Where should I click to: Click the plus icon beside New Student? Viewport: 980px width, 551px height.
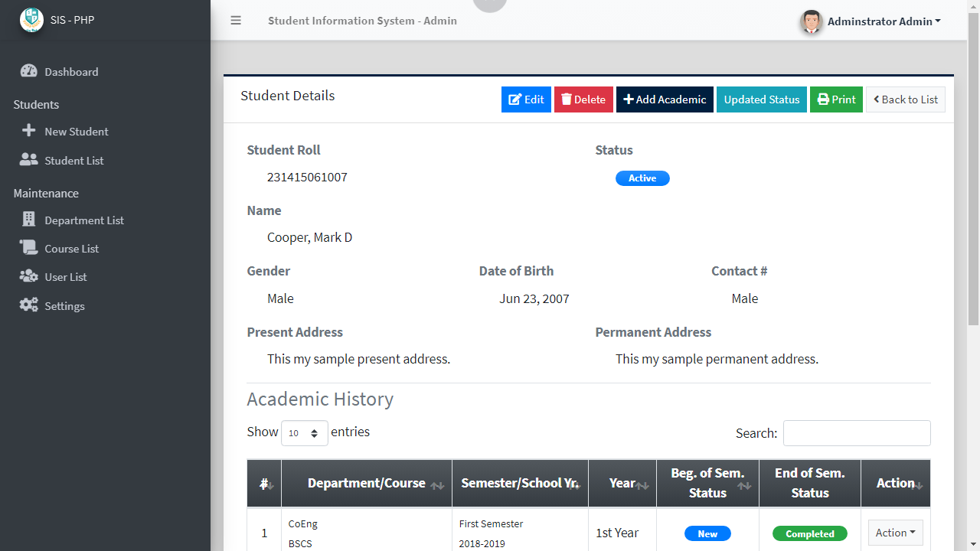point(29,131)
